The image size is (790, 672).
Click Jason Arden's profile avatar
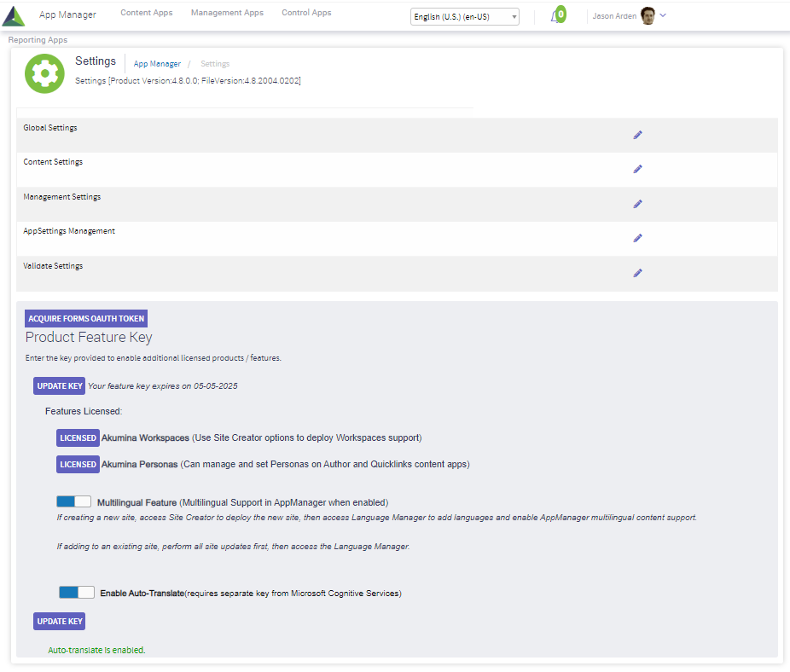[x=648, y=16]
